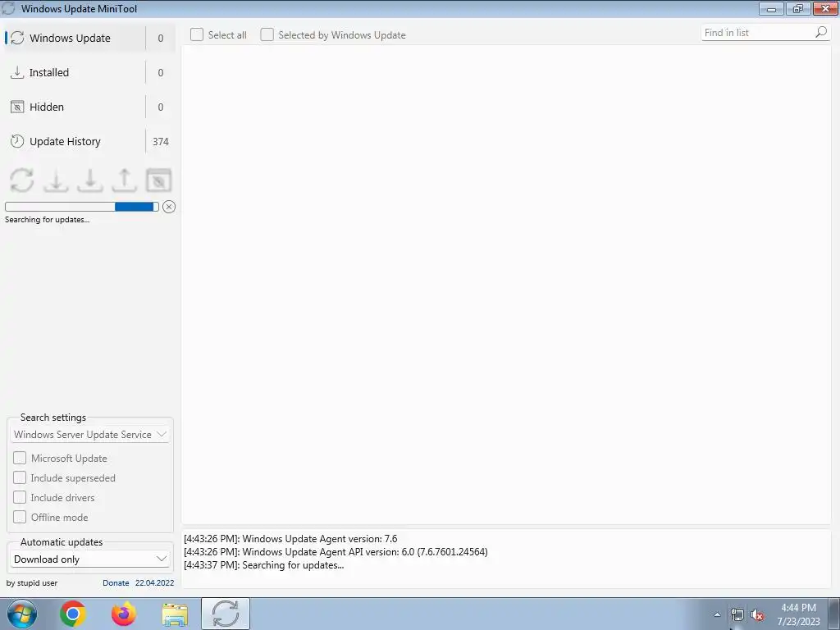Launch Firefox from taskbar
Image resolution: width=840 pixels, height=630 pixels.
124,614
